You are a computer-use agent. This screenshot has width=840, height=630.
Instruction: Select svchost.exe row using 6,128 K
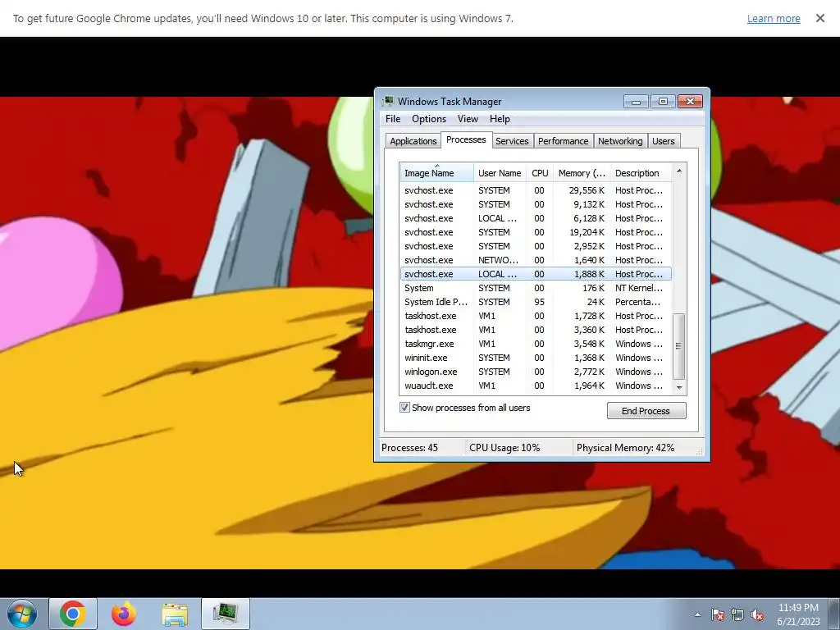[x=536, y=218]
